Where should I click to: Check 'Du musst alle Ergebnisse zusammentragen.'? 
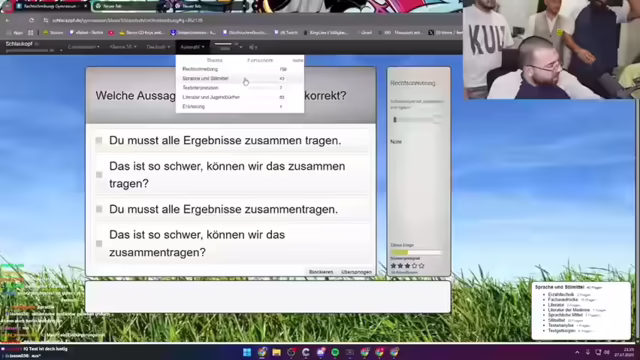pos(99,209)
